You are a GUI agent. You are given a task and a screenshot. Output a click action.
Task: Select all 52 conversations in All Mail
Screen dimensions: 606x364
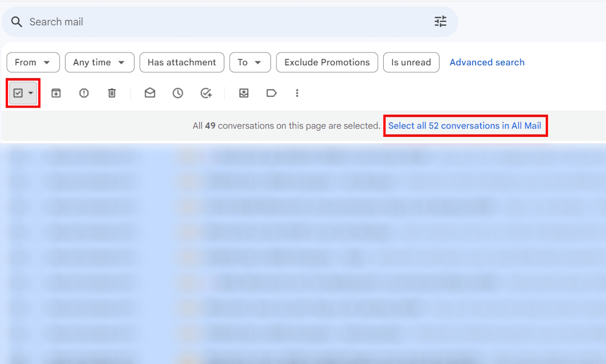tap(464, 126)
